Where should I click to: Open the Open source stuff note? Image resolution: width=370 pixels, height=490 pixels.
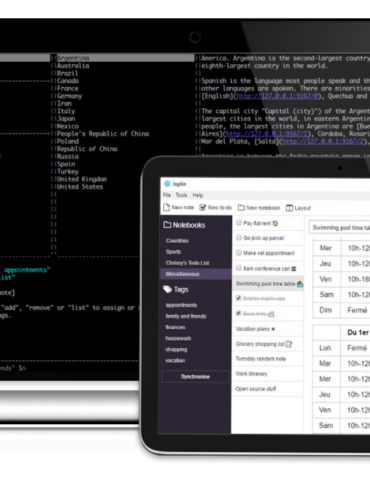click(x=268, y=389)
